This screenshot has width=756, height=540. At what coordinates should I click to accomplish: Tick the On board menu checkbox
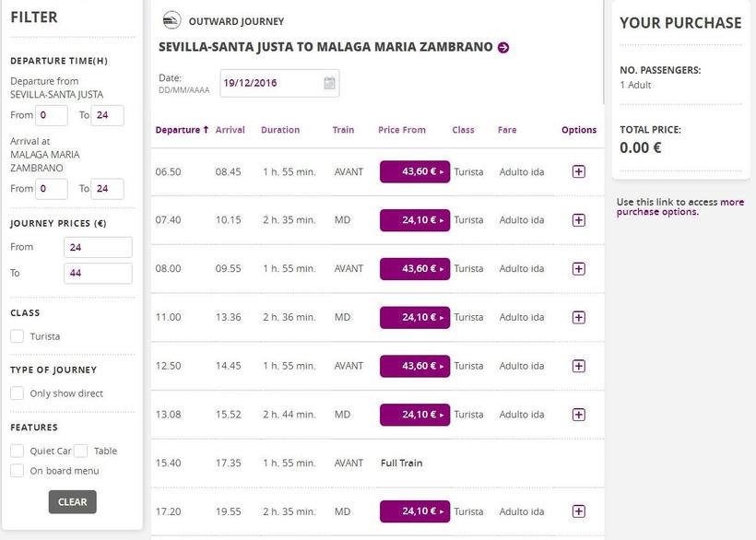18,471
